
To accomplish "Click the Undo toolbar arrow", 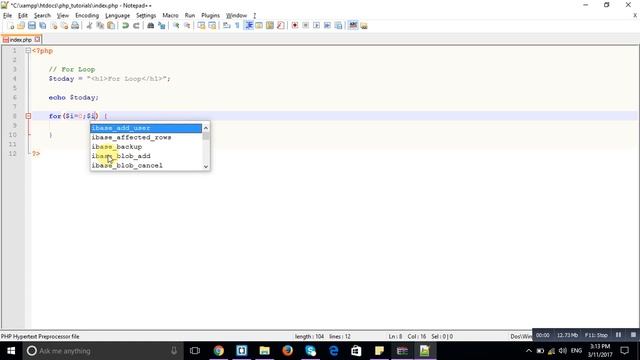I will coord(125,26).
